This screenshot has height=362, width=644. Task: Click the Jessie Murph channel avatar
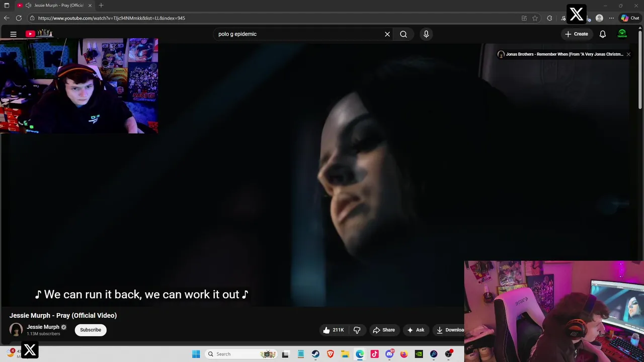point(16,330)
